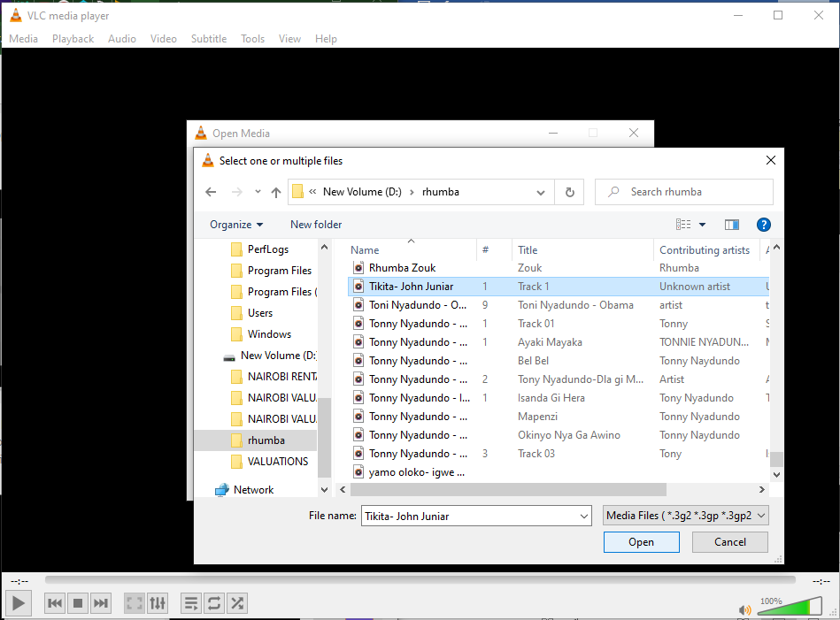Toggle the loop mode icon

coord(213,603)
